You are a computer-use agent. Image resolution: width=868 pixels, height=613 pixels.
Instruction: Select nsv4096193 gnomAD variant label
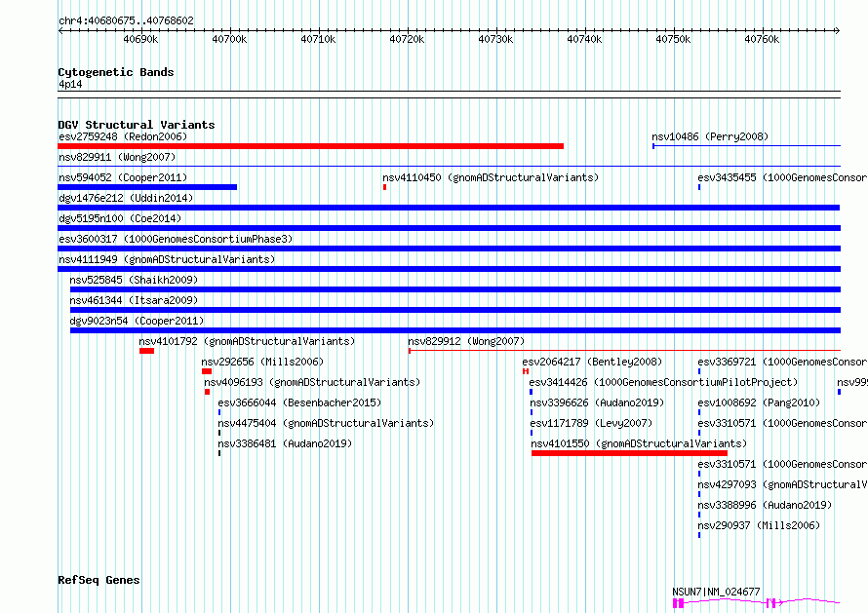[x=312, y=382]
